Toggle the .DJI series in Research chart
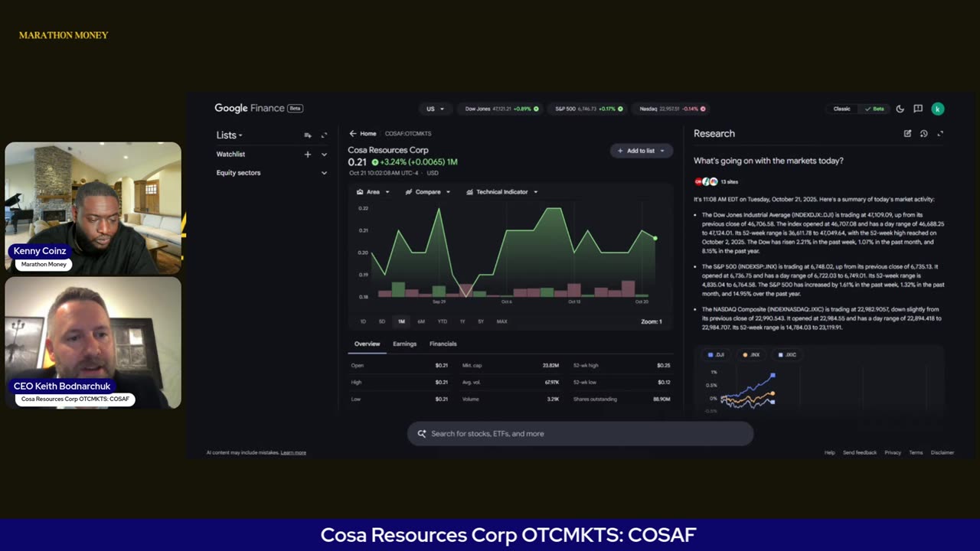The height and width of the screenshot is (551, 980). coord(717,355)
